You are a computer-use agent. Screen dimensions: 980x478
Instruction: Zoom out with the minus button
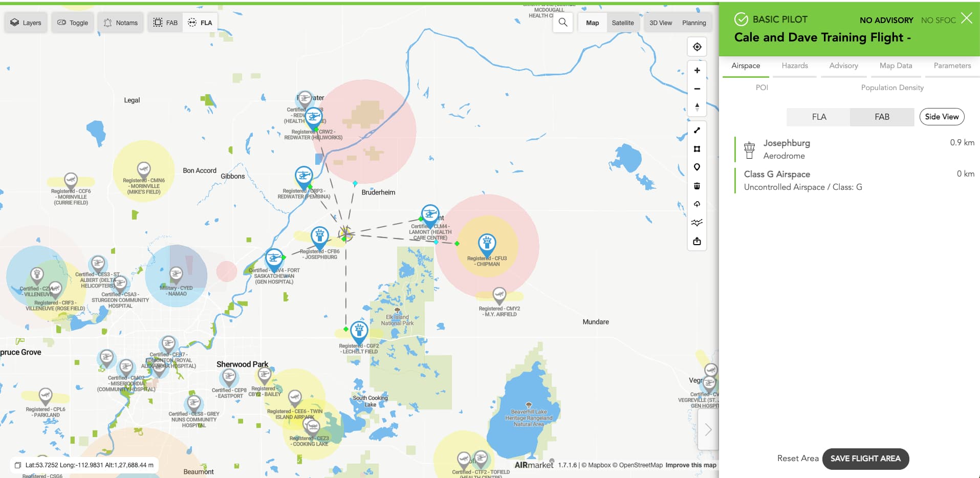[696, 89]
